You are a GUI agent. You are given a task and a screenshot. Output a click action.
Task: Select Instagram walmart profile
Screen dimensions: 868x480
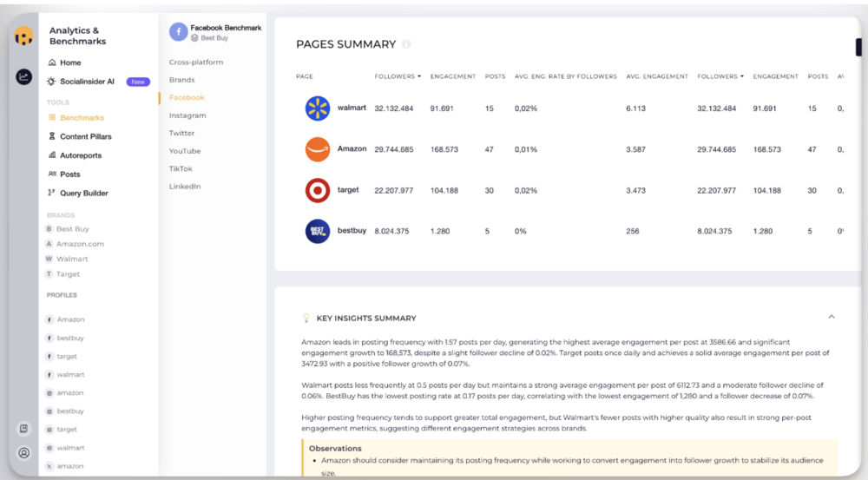pos(70,447)
